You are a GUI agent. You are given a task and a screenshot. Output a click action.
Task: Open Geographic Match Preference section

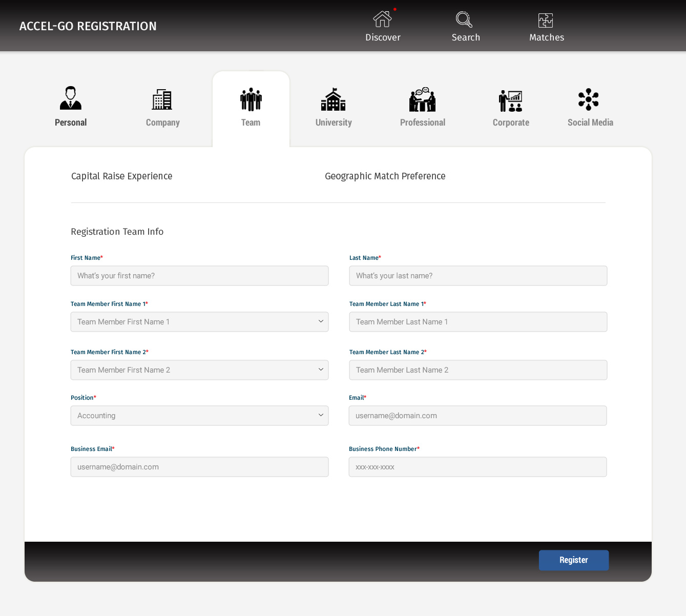385,176
